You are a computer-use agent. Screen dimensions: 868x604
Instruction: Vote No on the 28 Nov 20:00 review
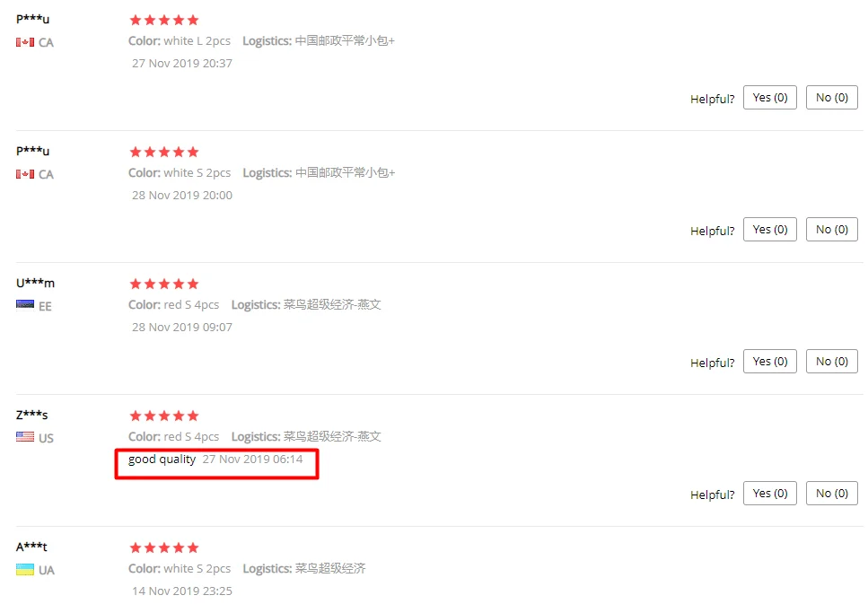(x=831, y=229)
